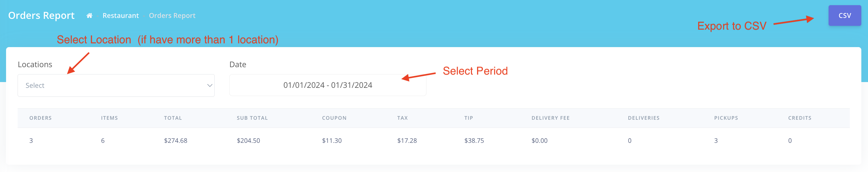Click the Orders Report breadcrumb item
868x172 pixels.
pyautogui.click(x=172, y=15)
